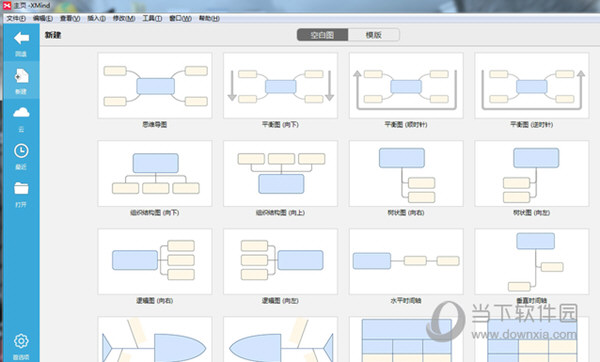
Task: Click the 树状图 (向右) label text
Action: (x=406, y=212)
